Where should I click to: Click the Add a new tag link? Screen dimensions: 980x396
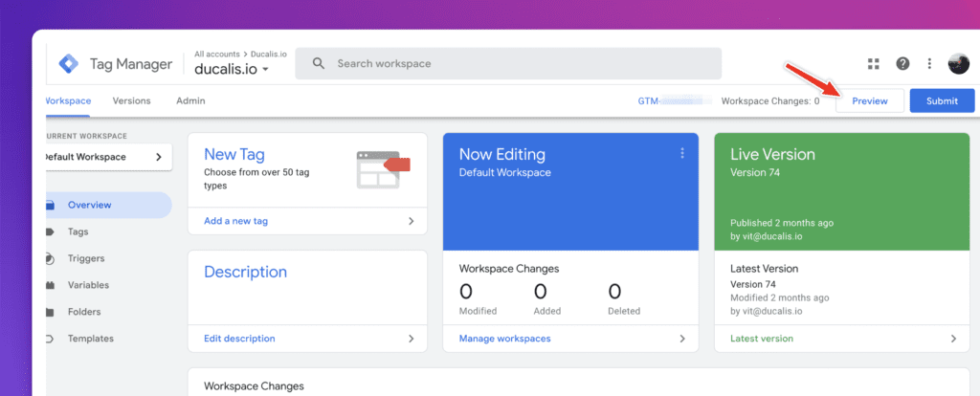point(236,221)
